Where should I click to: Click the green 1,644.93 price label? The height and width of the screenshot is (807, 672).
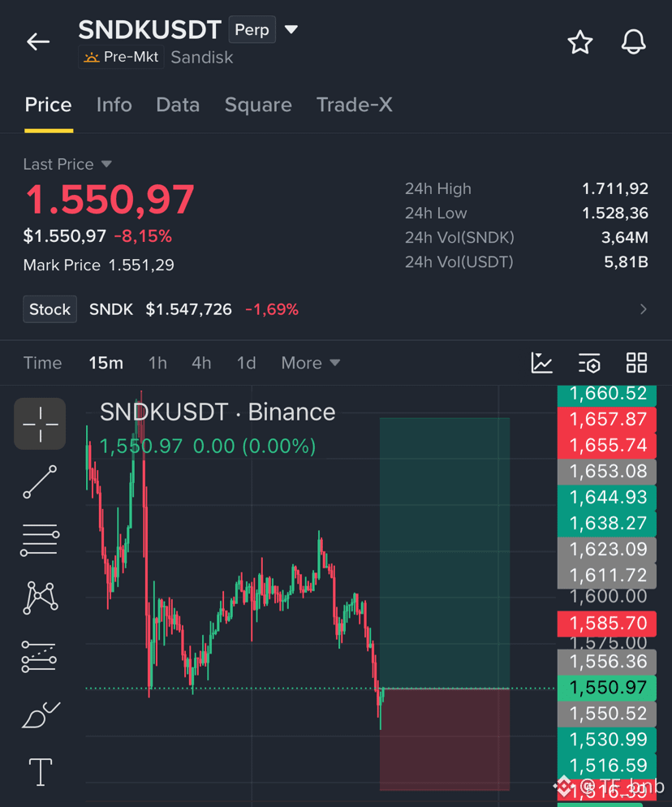pos(607,497)
